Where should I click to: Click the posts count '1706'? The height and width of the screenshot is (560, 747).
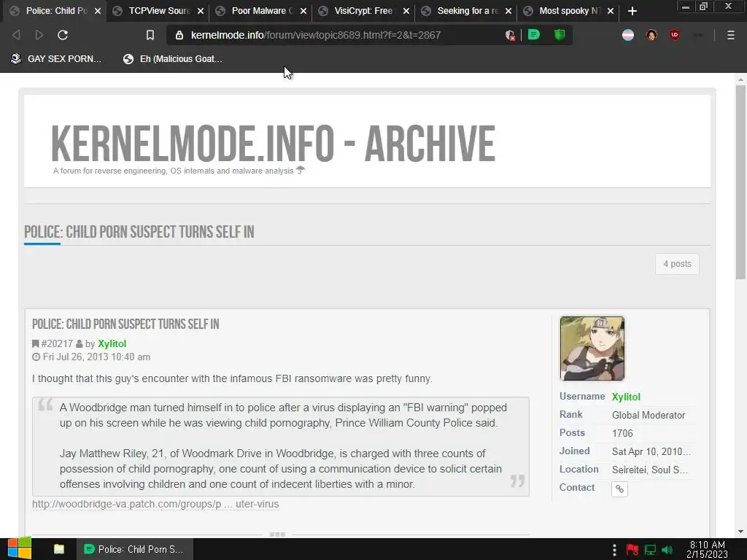tap(622, 433)
